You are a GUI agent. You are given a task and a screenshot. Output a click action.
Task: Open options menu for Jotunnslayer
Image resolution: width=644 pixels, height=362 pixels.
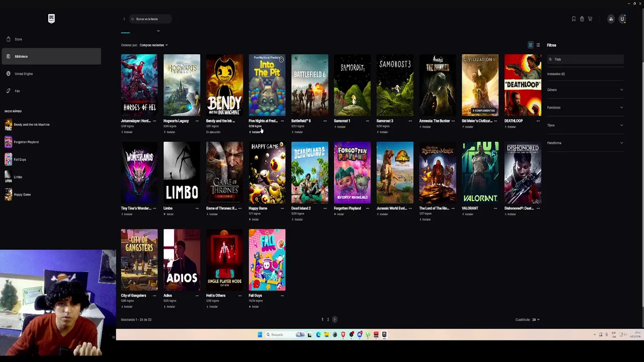[154, 121]
